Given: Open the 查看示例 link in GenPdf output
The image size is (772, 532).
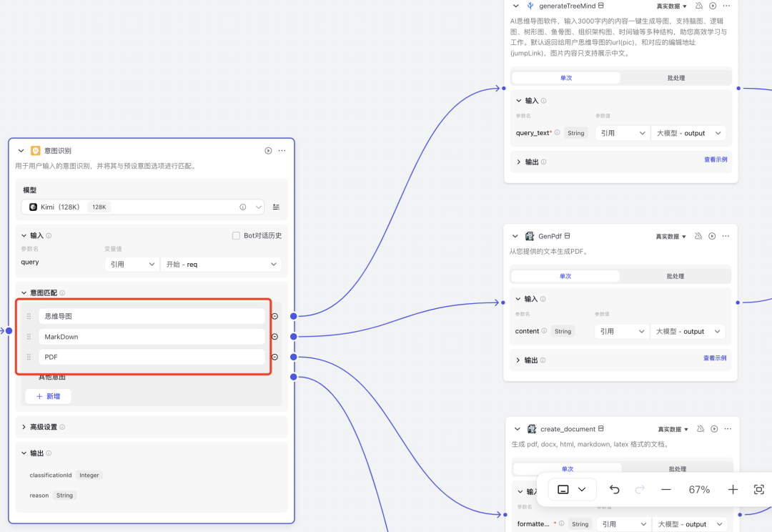Looking at the screenshot, I should point(714,358).
